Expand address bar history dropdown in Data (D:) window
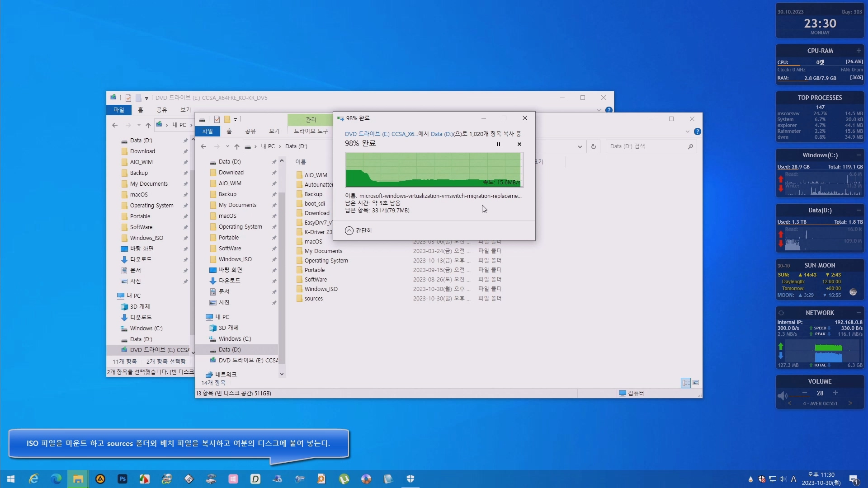The image size is (868, 488). (580, 146)
